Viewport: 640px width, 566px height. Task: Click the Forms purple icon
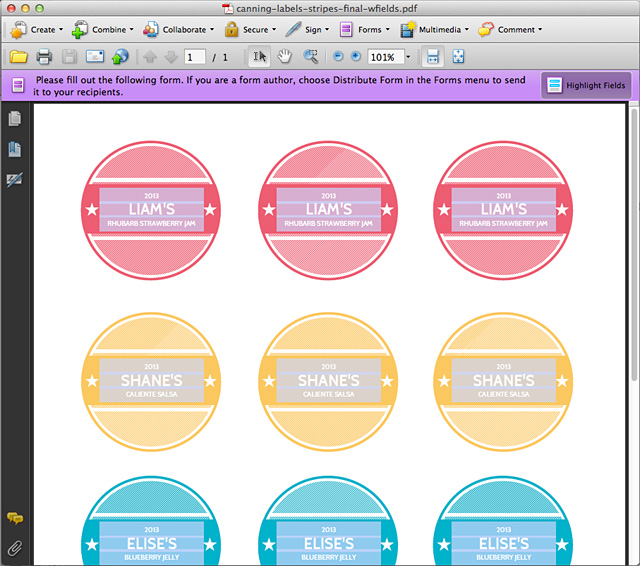(346, 30)
